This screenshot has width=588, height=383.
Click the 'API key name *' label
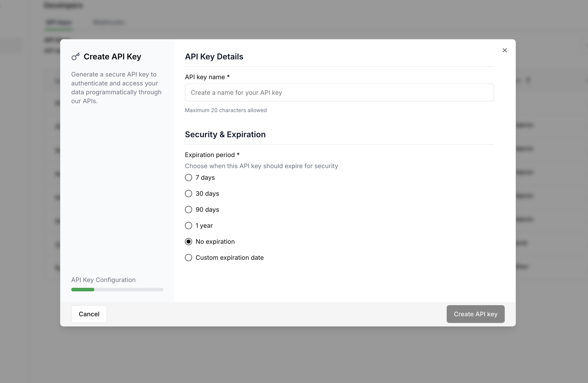[x=207, y=77]
